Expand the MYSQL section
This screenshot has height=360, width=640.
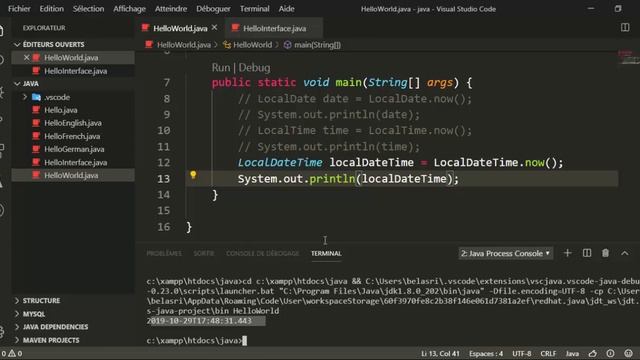pyautogui.click(x=33, y=314)
